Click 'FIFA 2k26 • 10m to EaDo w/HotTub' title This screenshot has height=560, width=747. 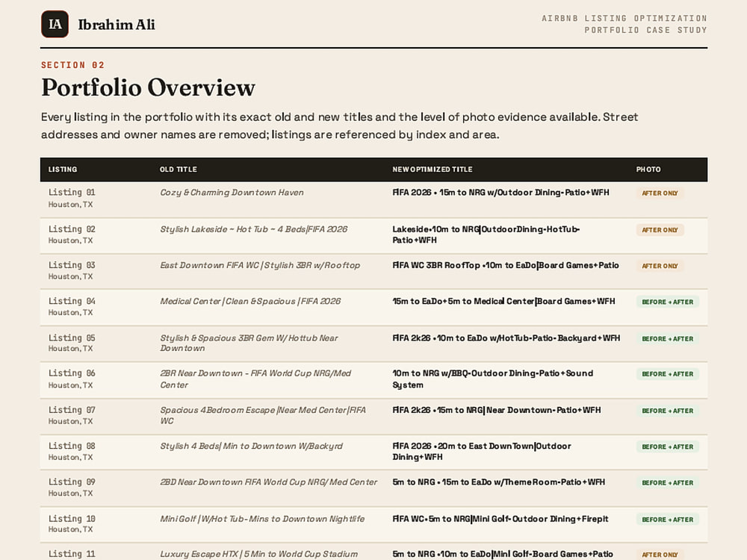coord(506,338)
